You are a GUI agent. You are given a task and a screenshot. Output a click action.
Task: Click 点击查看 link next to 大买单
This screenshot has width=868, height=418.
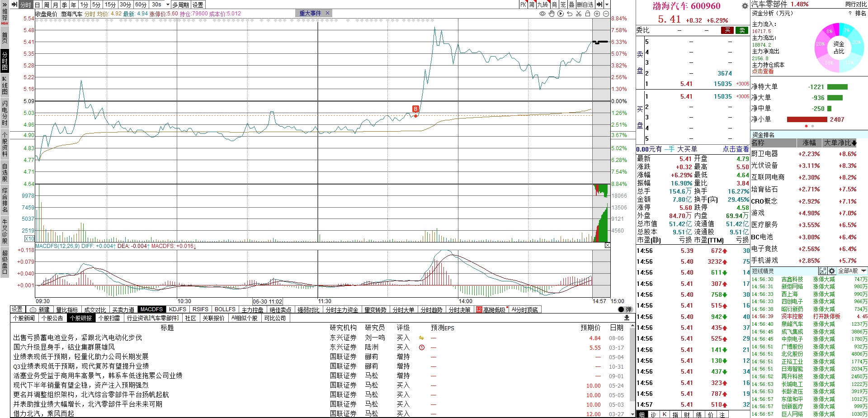point(736,149)
